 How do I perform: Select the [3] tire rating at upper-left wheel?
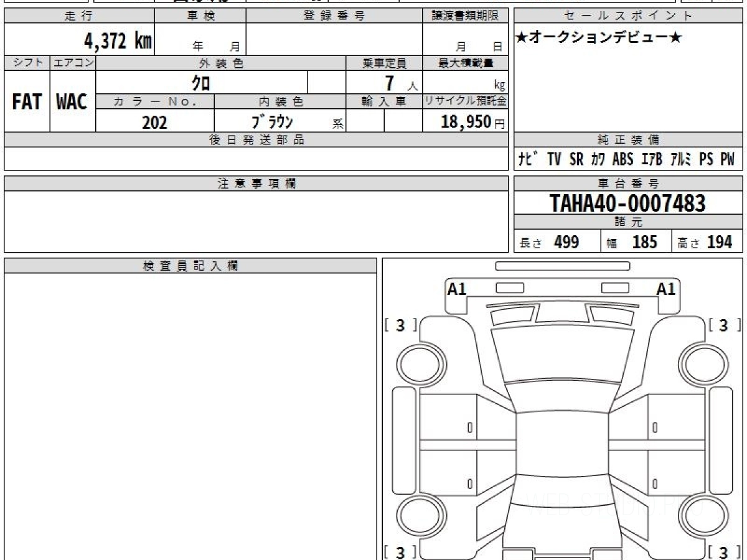400,325
